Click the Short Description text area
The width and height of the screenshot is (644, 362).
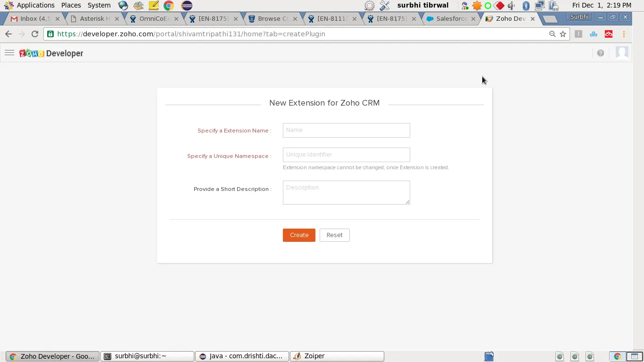pos(347,192)
